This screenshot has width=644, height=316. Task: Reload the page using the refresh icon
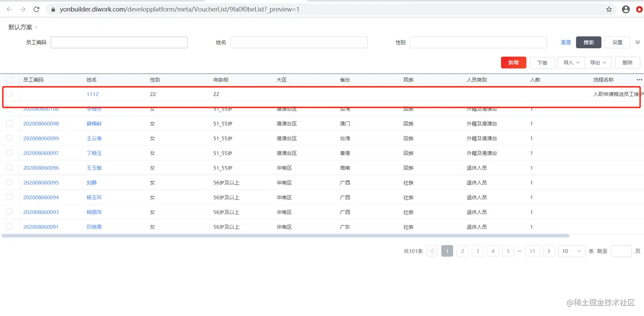[37, 9]
